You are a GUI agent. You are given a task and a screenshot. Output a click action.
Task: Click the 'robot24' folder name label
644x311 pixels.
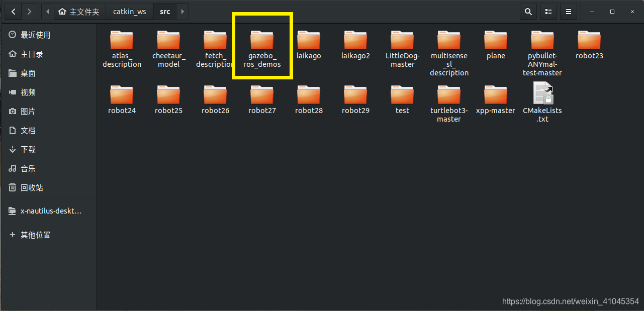122,111
